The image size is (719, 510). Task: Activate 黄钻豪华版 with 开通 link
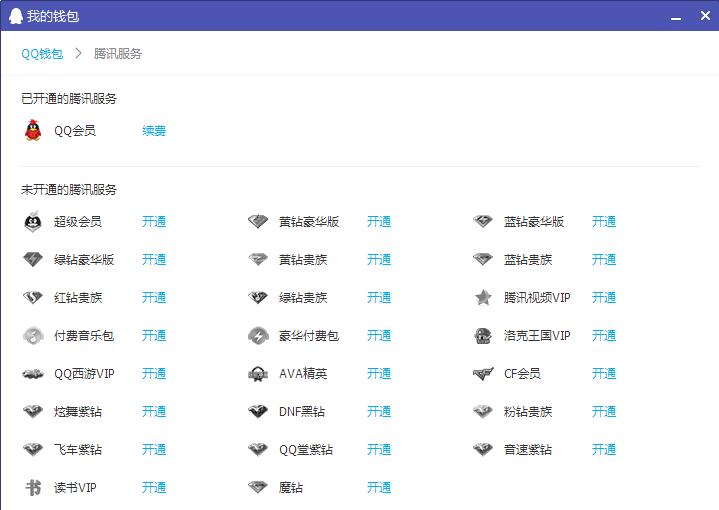click(x=379, y=222)
